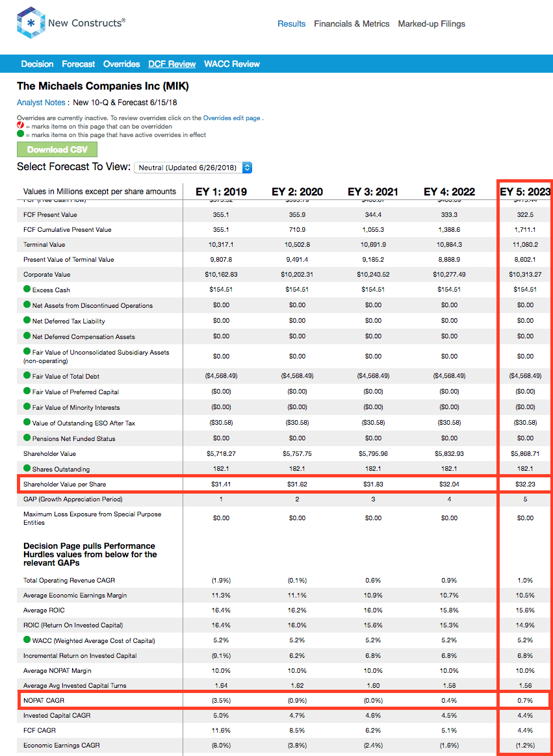Click Shareholder Value amount $5,718.27
The height and width of the screenshot is (756, 553).
point(221,454)
